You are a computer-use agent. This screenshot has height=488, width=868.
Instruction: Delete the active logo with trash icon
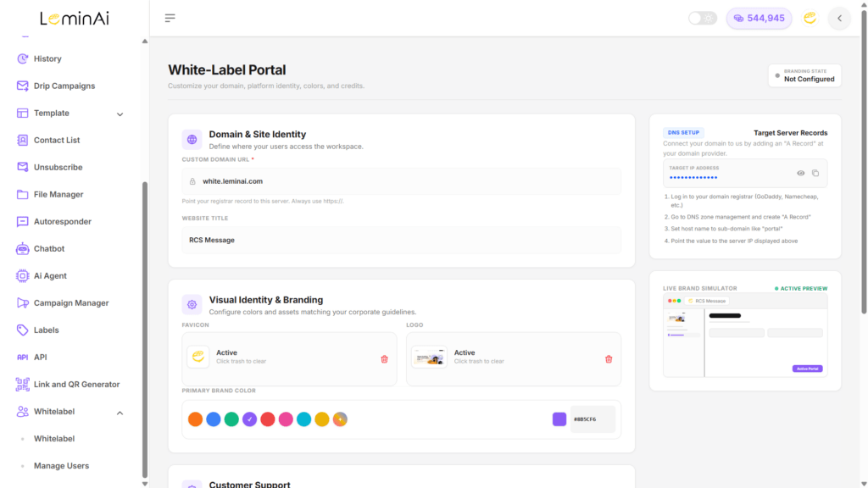609,359
